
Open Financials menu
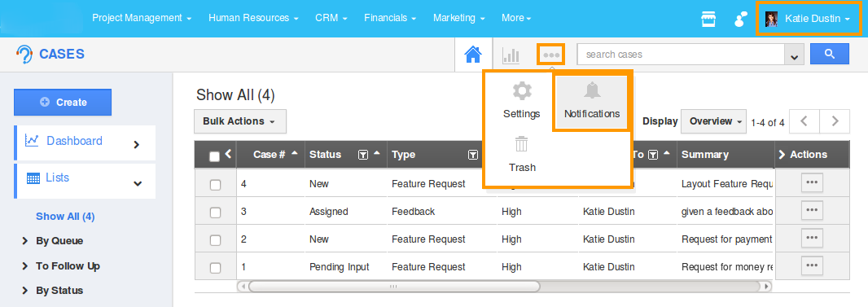(390, 18)
